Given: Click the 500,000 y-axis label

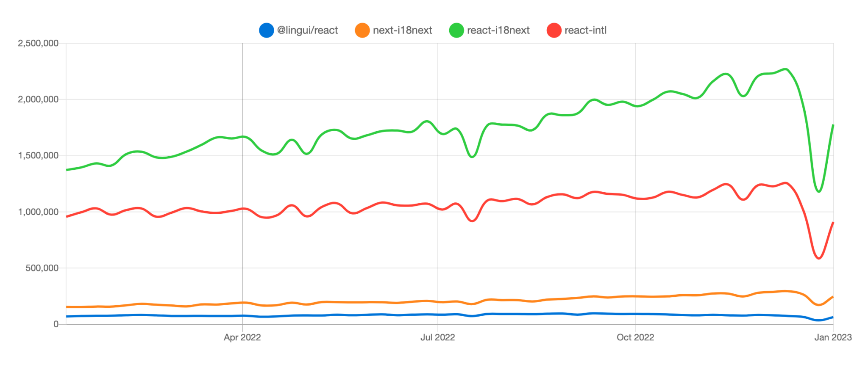Looking at the screenshot, I should coord(42,268).
